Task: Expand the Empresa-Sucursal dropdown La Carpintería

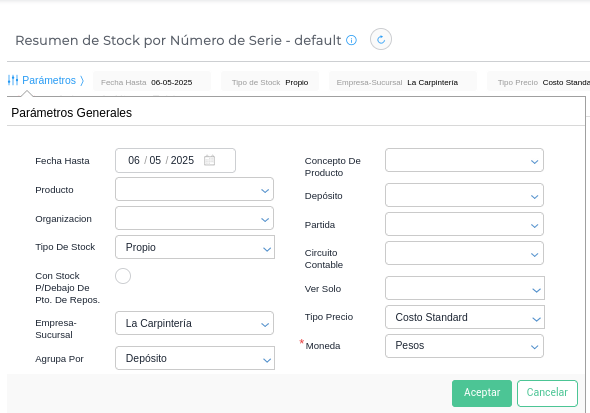Action: pyautogui.click(x=194, y=323)
